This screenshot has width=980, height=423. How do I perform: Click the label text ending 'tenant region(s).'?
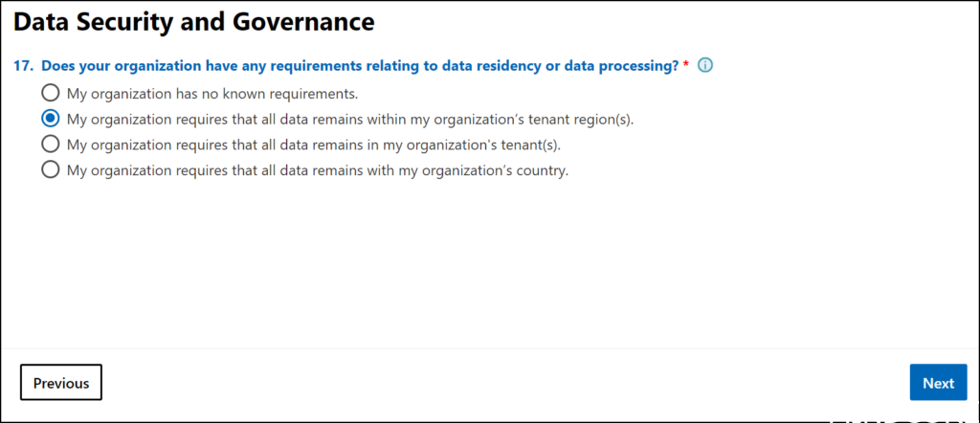[350, 120]
